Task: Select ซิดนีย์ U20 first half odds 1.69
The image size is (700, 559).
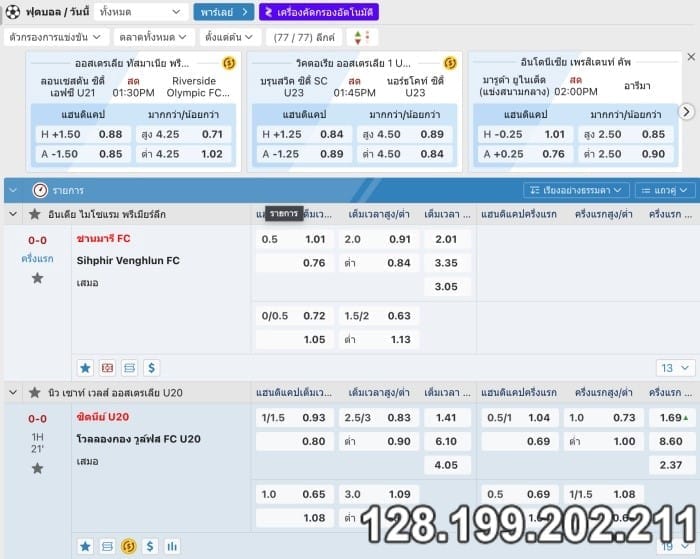Action: 672,418
